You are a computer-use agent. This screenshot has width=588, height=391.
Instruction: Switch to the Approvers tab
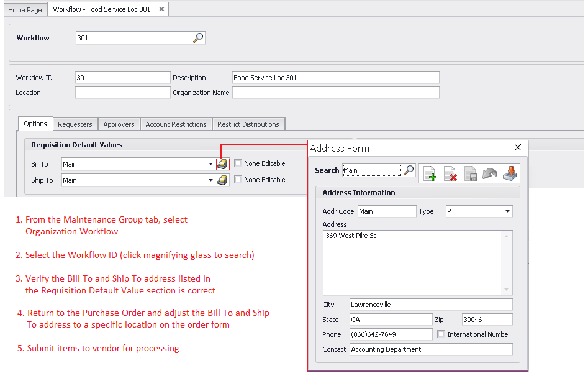(119, 124)
